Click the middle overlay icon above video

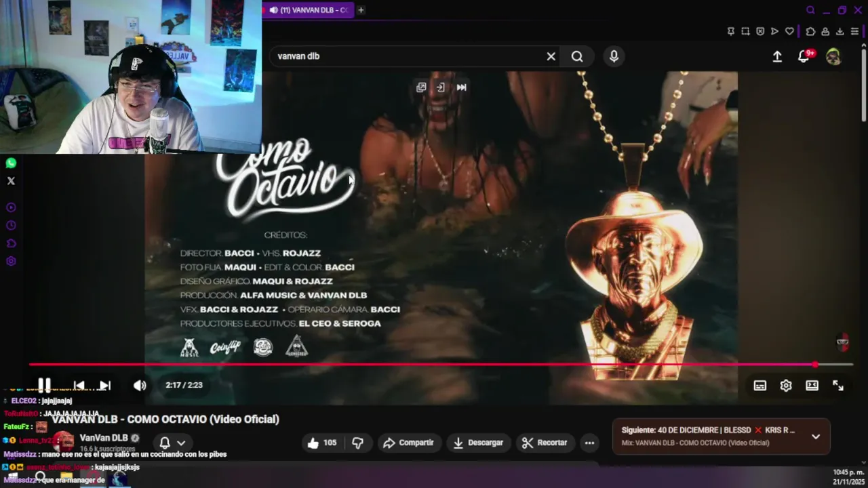(441, 87)
